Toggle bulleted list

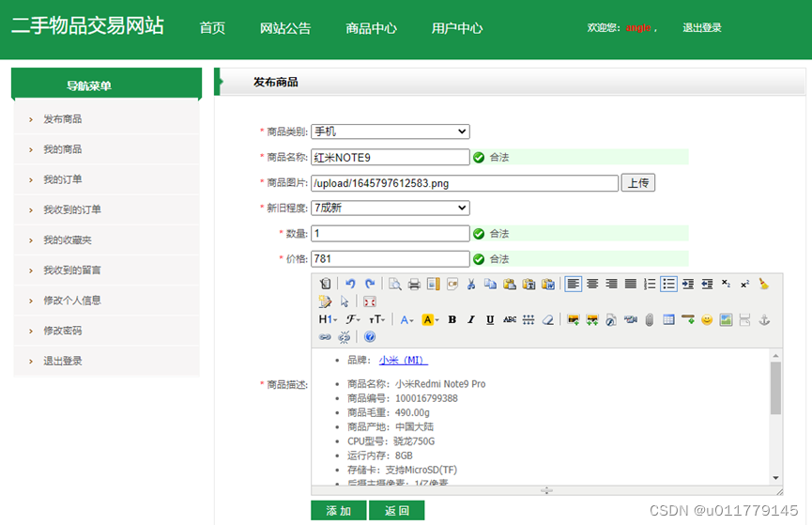[x=668, y=284]
